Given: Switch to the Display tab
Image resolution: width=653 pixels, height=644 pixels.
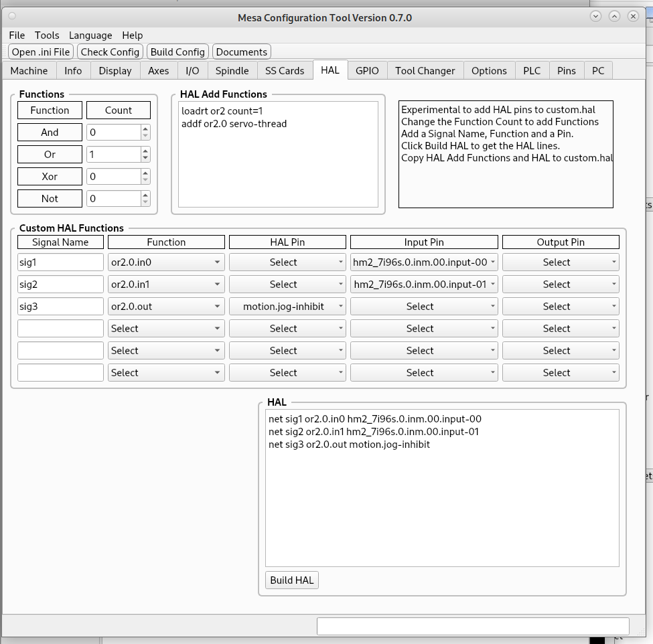Looking at the screenshot, I should coord(115,71).
